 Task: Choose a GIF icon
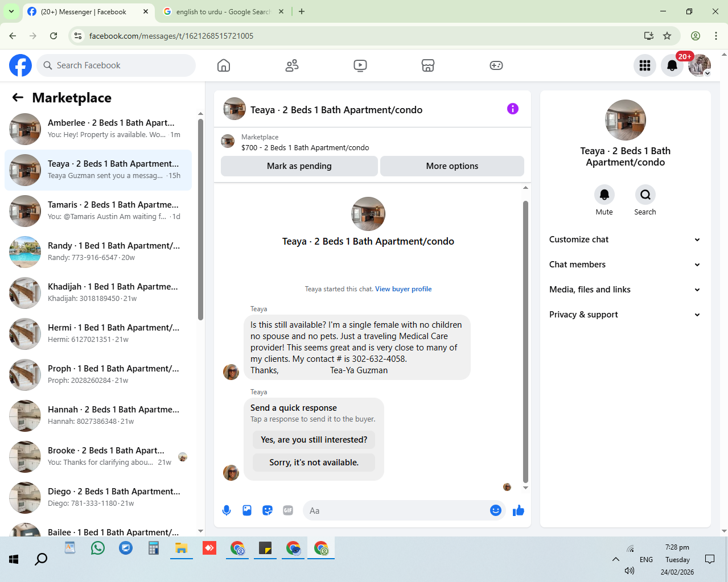pos(288,510)
